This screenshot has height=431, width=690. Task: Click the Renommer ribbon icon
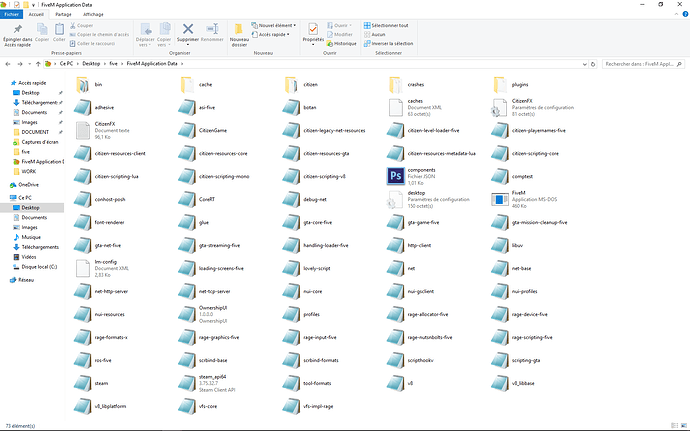click(213, 29)
